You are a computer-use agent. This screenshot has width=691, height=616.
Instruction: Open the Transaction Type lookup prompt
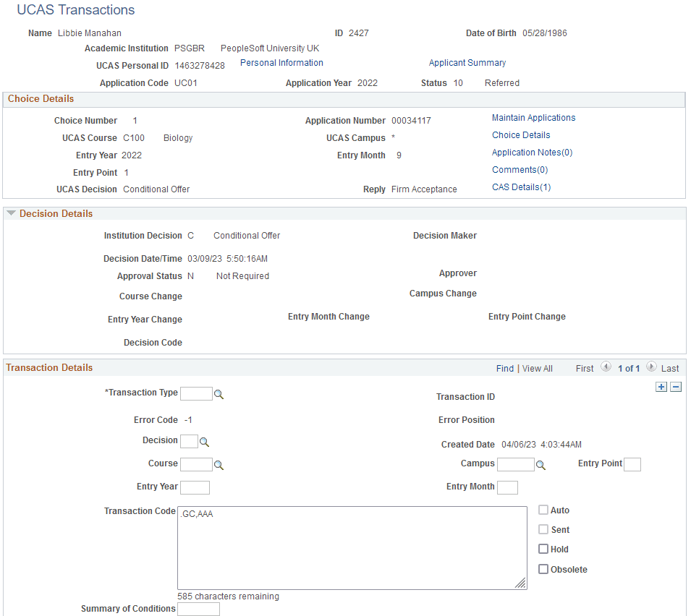pyautogui.click(x=219, y=393)
